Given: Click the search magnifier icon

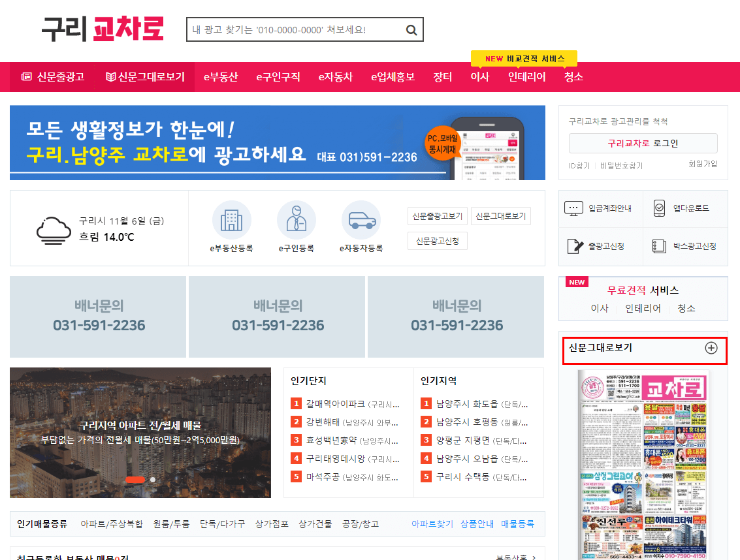Looking at the screenshot, I should (x=411, y=30).
